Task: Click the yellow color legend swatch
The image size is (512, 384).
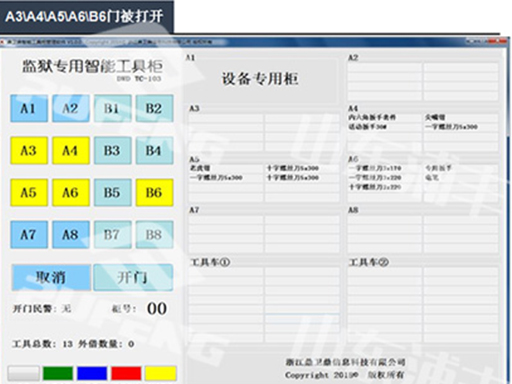Action: coord(160,373)
